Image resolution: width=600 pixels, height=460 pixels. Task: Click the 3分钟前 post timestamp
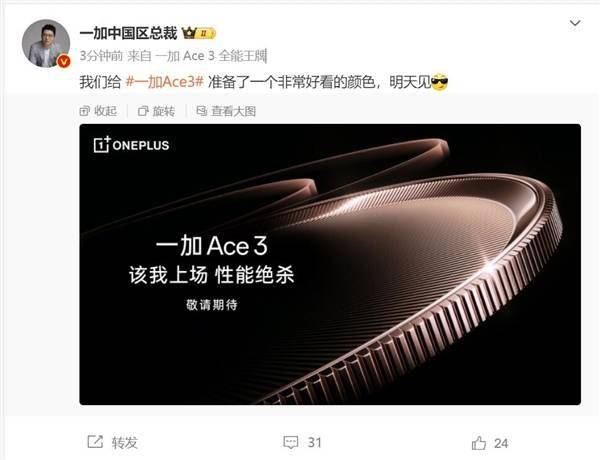(x=101, y=56)
